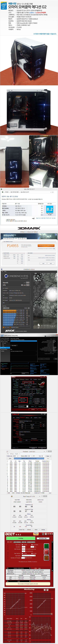This screenshot has height=644, width=58.
Task: Click Validate in the first CPU-Z window
Action: [33, 409]
